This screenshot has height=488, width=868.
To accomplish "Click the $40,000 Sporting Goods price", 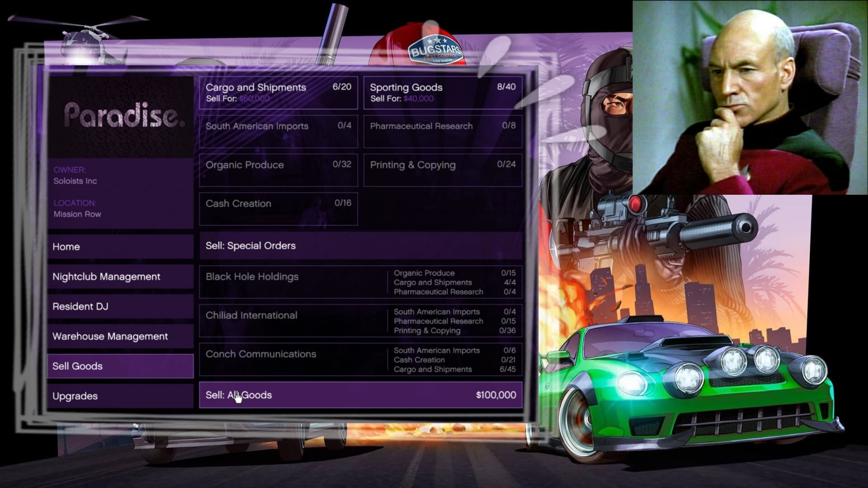I will click(x=419, y=99).
